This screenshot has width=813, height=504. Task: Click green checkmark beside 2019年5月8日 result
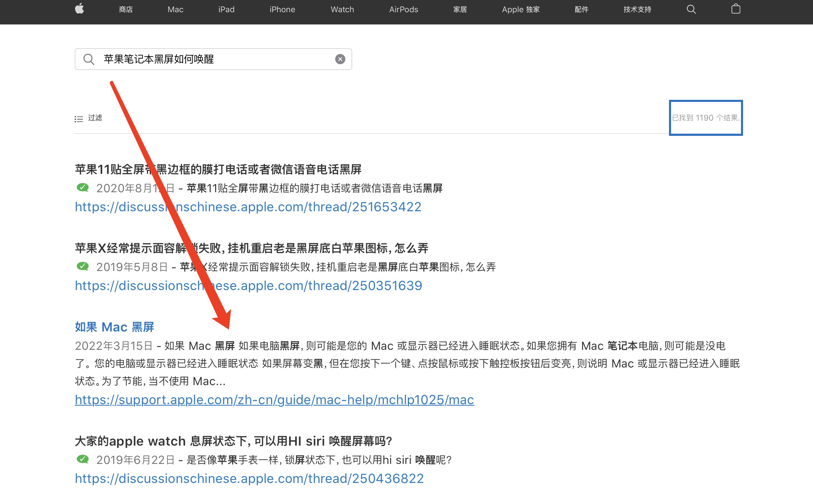point(83,266)
